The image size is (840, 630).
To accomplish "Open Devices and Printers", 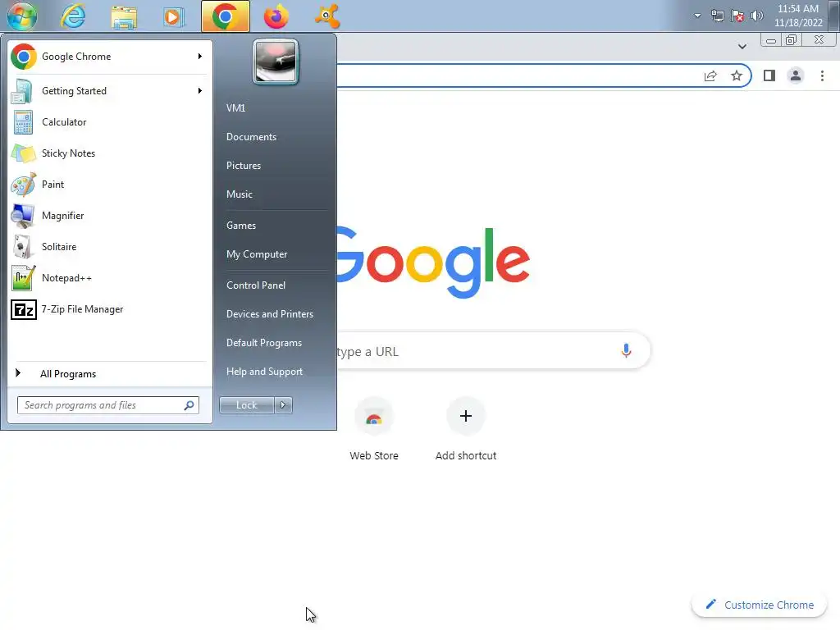I will point(269,314).
